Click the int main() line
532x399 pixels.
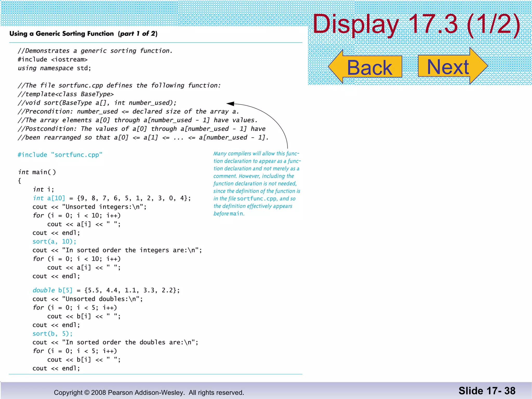37,172
